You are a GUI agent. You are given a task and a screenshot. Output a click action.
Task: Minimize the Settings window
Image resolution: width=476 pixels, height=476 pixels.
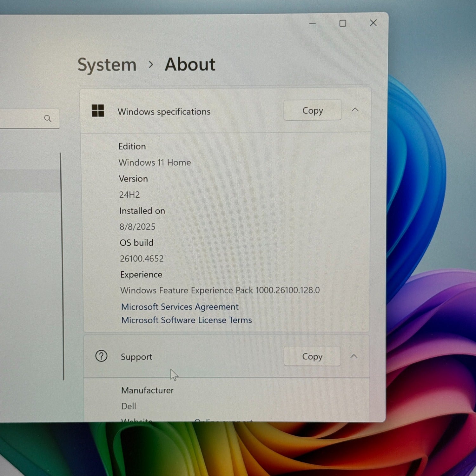[x=313, y=23]
